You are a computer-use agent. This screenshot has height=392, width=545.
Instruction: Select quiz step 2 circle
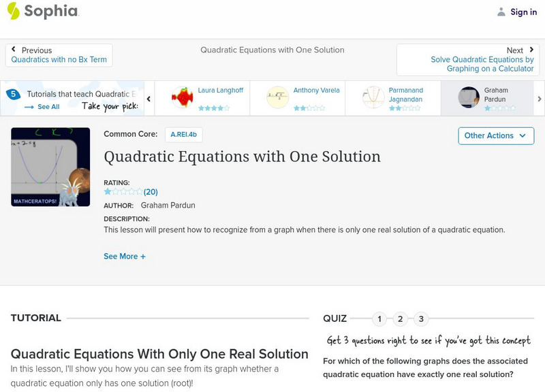point(399,318)
